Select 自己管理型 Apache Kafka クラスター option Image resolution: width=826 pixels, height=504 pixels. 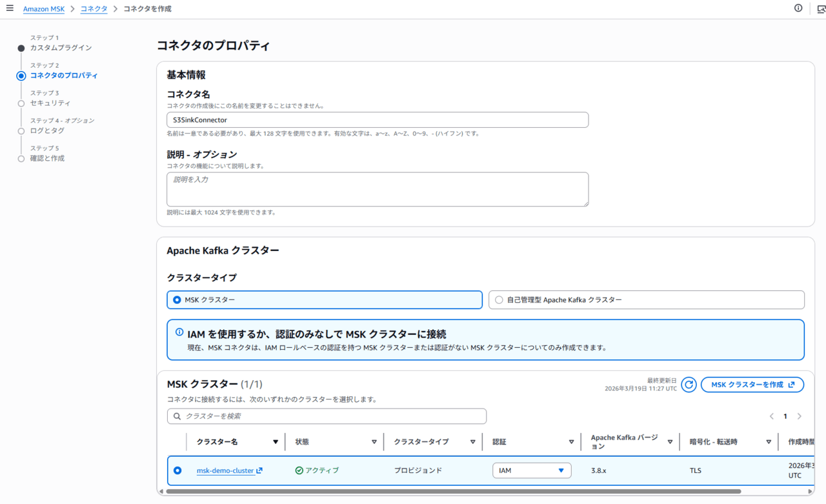click(x=499, y=300)
